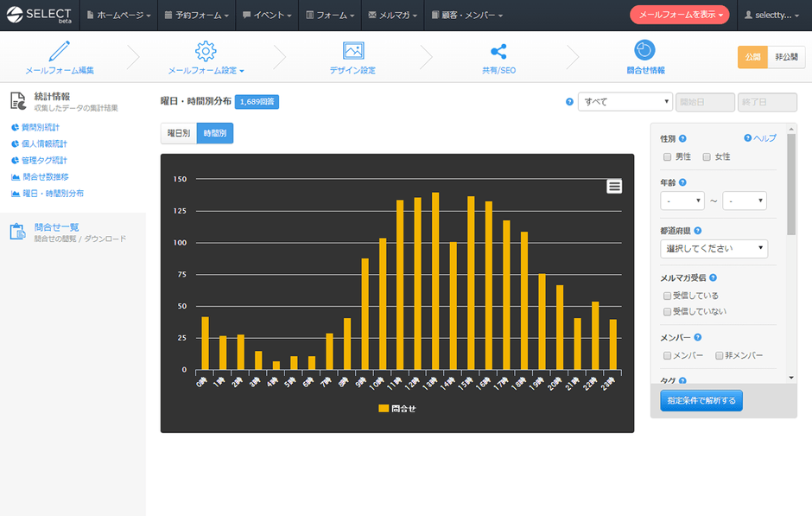Open the 都道府県 選択してください dropdown
Screen dimensions: 812x516
point(714,248)
